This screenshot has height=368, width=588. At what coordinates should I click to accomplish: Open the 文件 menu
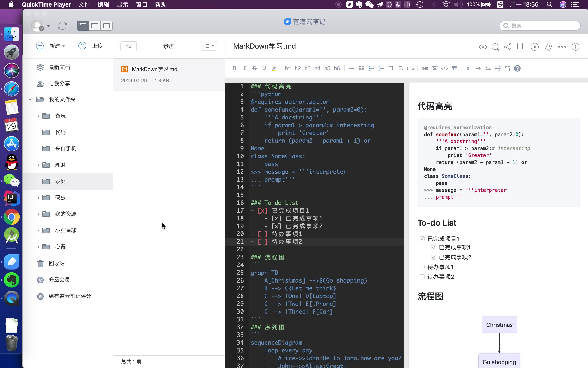84,4
